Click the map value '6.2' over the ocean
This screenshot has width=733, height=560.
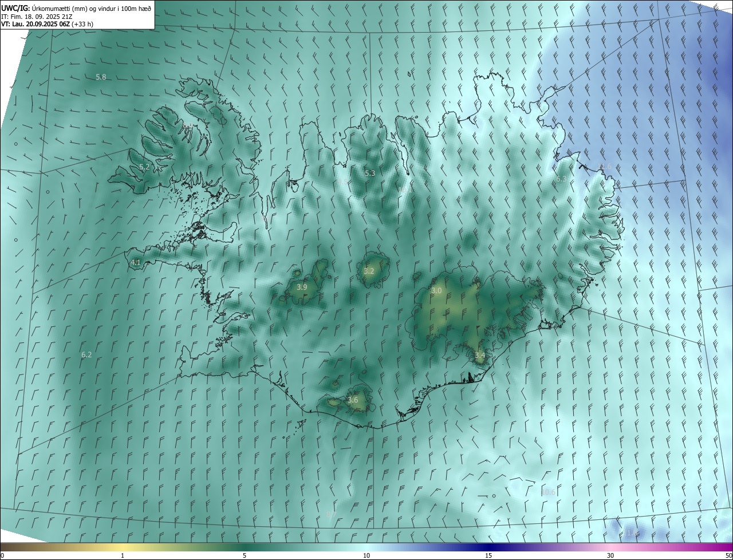(x=86, y=355)
